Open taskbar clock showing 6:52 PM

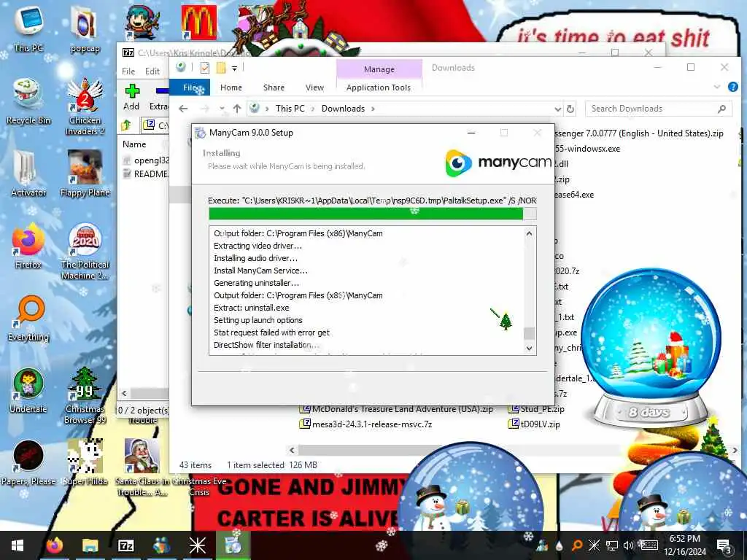click(684, 545)
